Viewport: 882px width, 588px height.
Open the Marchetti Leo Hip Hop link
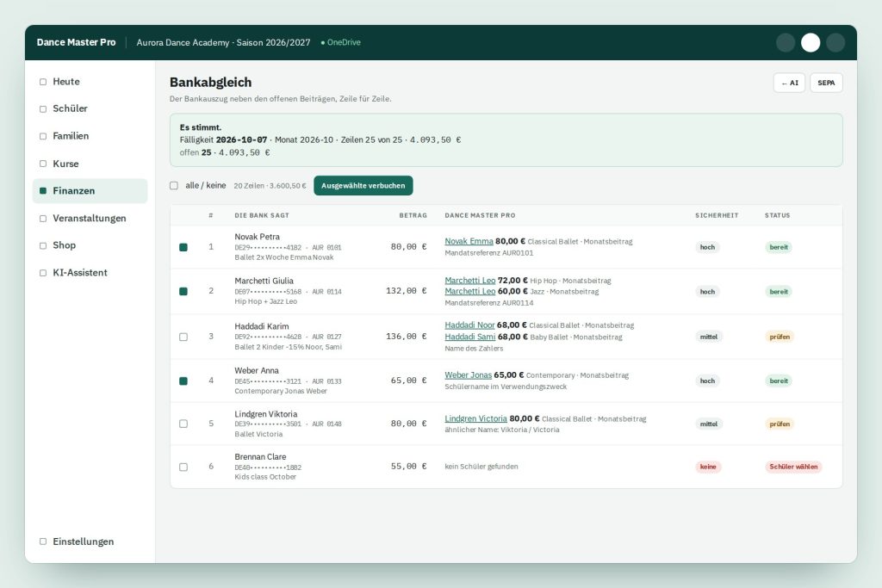pos(469,280)
